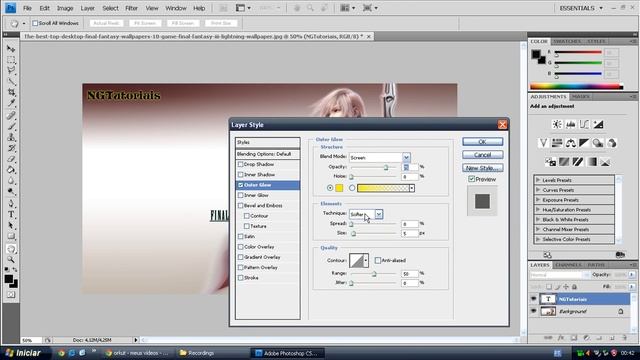Click the Range slider track

click(x=373, y=273)
